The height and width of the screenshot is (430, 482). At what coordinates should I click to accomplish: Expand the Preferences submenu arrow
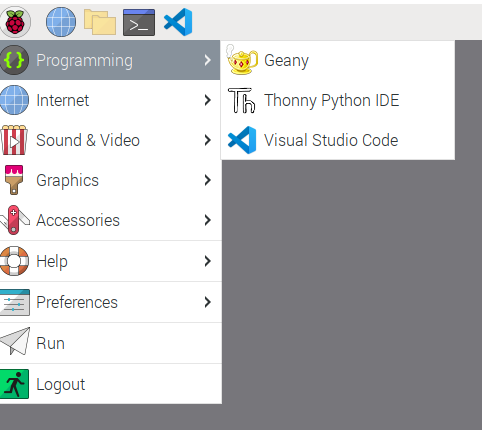[x=207, y=302]
